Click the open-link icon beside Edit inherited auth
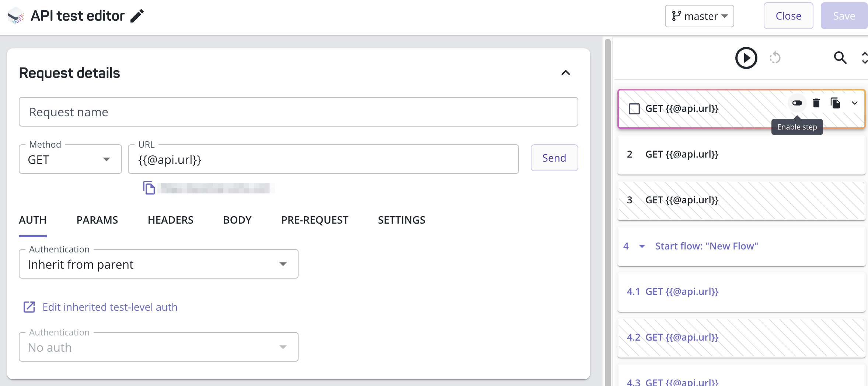 [29, 307]
